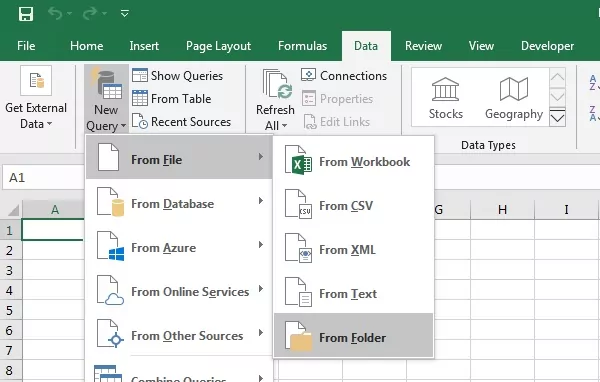The image size is (600, 382).
Task: Click Sort Z to A icon
Action: click(x=593, y=113)
